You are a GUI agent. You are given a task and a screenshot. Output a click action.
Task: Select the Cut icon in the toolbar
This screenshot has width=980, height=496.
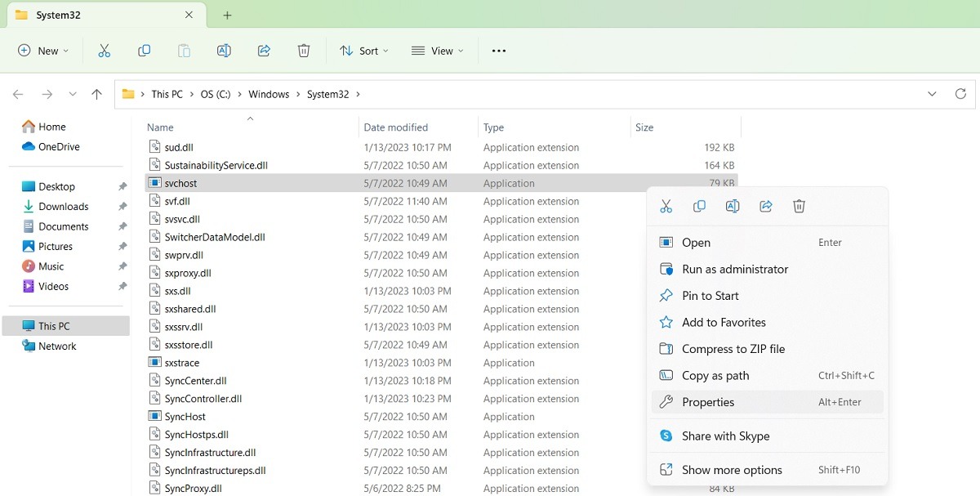pos(104,51)
